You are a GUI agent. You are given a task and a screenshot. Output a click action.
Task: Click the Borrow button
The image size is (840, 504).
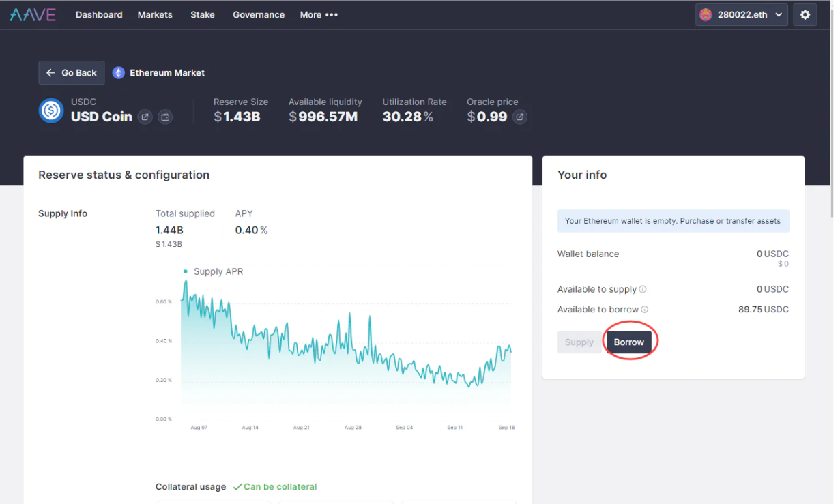click(x=629, y=342)
